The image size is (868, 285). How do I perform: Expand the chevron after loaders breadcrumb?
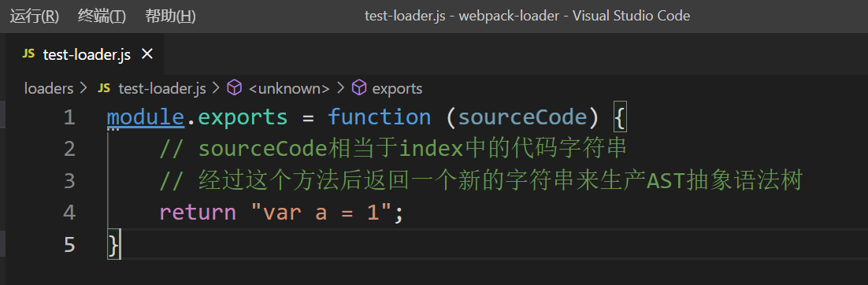83,88
